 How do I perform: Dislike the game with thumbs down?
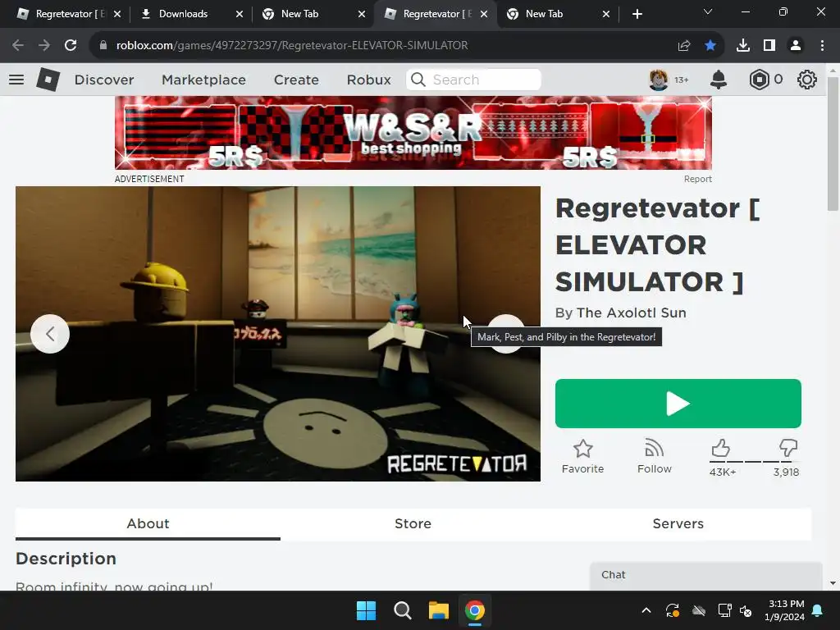tap(788, 449)
